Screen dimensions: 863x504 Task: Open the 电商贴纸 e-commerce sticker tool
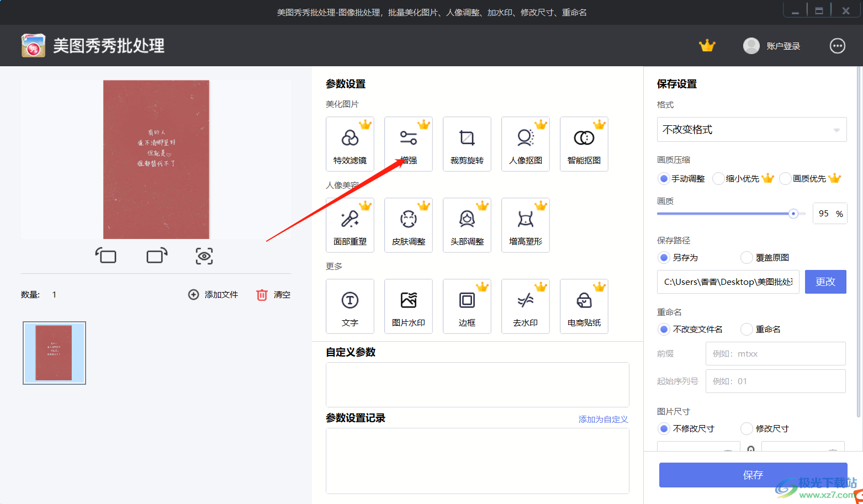coord(584,306)
